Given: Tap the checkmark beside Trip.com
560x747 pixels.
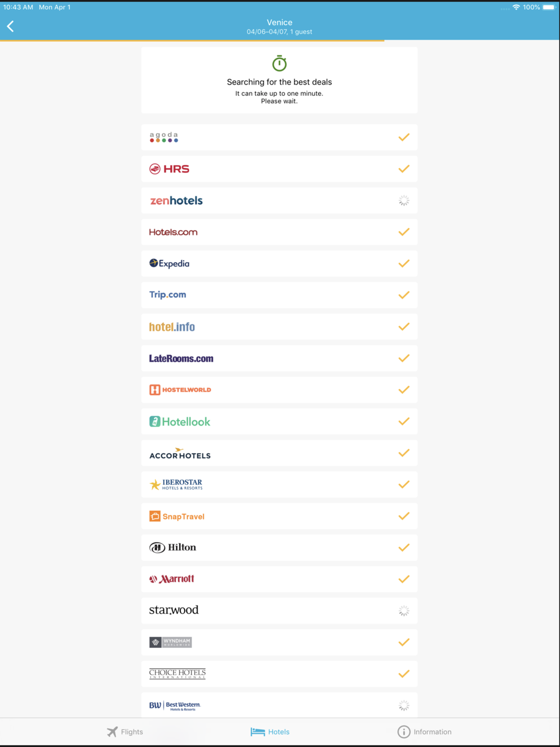Looking at the screenshot, I should click(404, 295).
